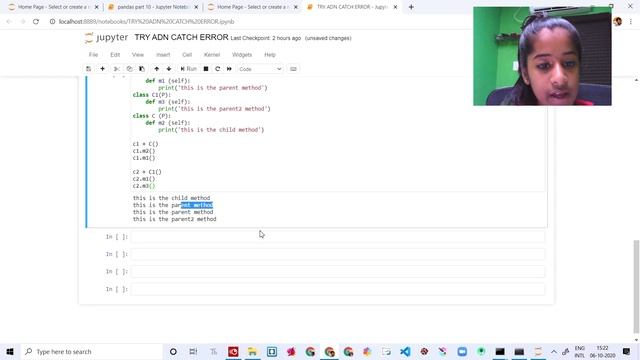This screenshot has height=360, width=640.
Task: Click the fourth empty input cell
Action: [x=338, y=289]
